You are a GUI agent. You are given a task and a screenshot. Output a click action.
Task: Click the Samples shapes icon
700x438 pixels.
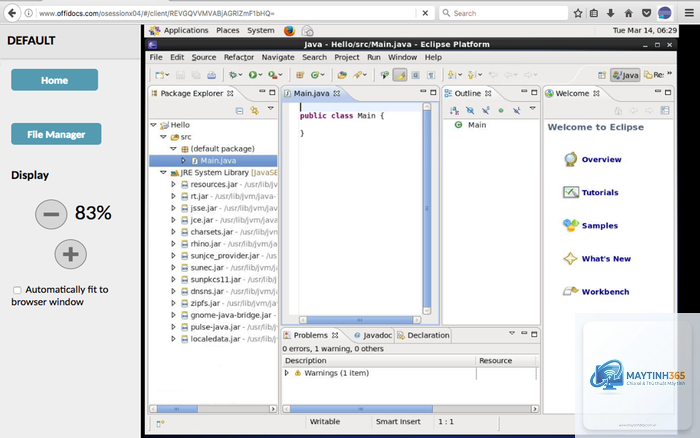click(570, 225)
